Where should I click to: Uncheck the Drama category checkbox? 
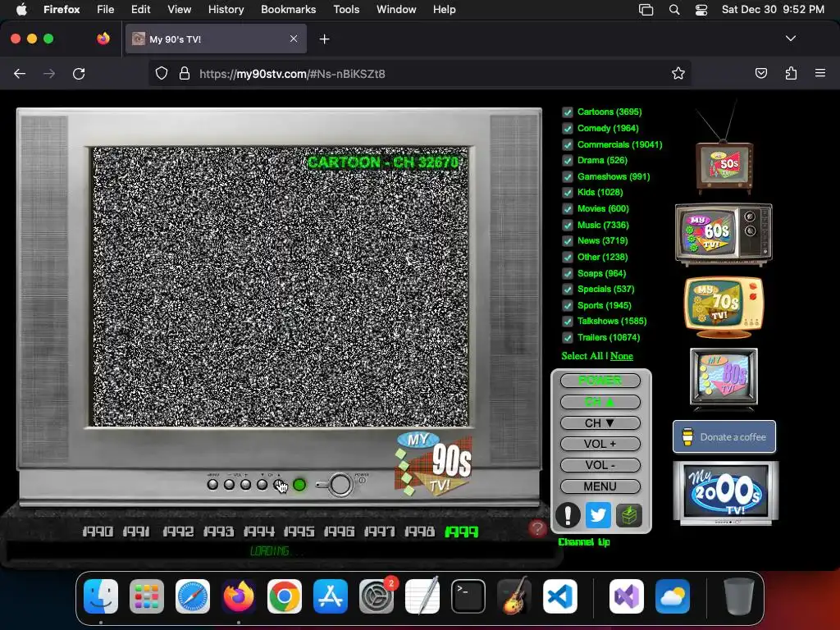[568, 160]
